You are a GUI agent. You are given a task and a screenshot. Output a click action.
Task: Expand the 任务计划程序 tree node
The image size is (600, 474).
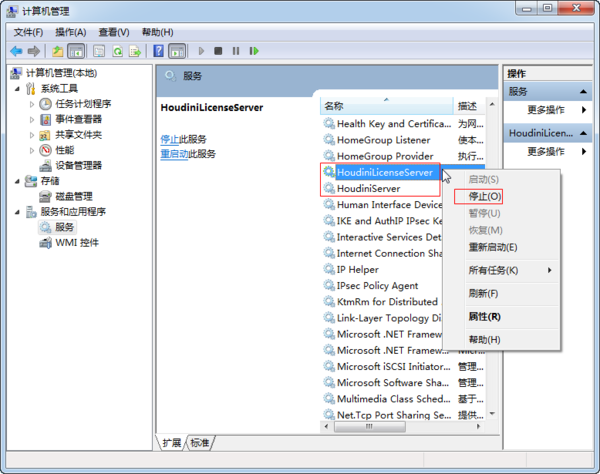tap(32, 104)
